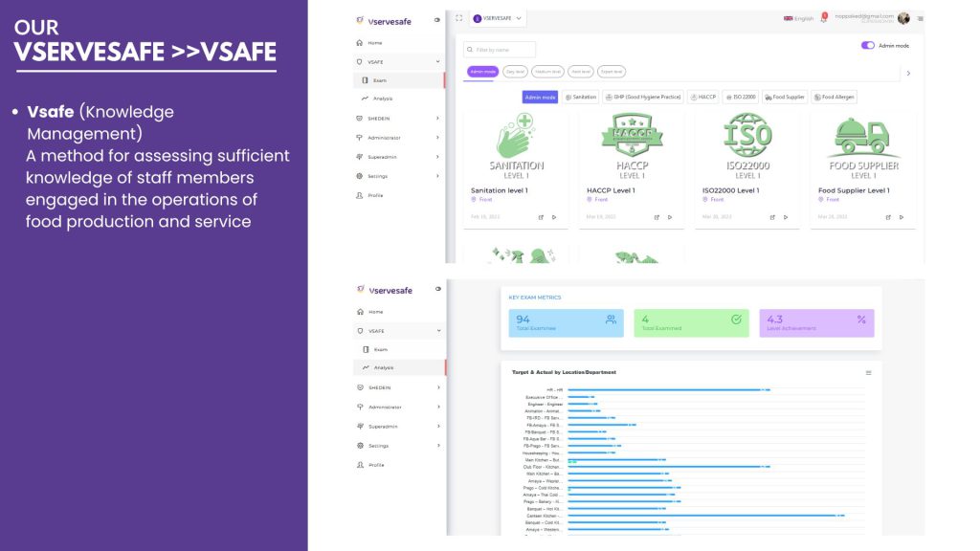Open the English language selector
The width and height of the screenshot is (980, 551).
coord(799,18)
